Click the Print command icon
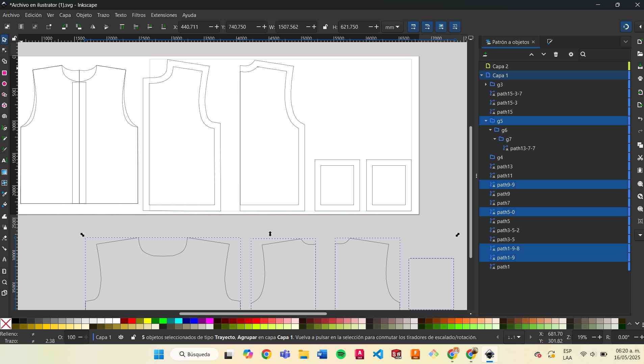644x364 pixels. pyautogui.click(x=640, y=78)
